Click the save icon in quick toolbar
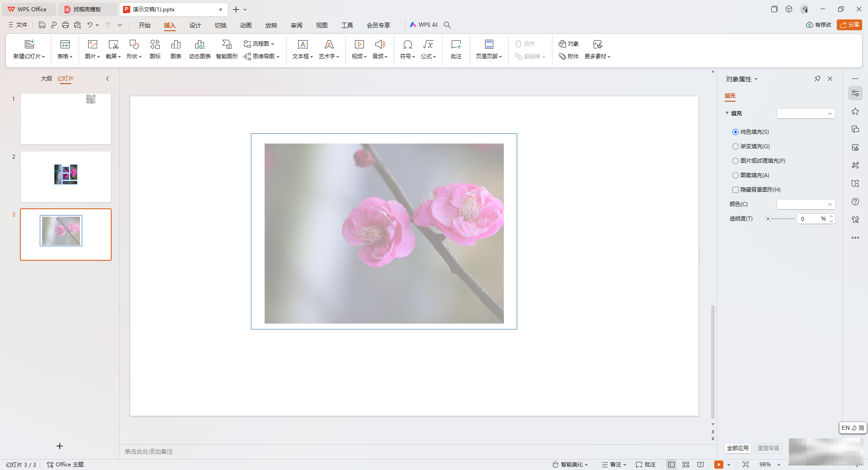868x470 pixels. (42, 25)
